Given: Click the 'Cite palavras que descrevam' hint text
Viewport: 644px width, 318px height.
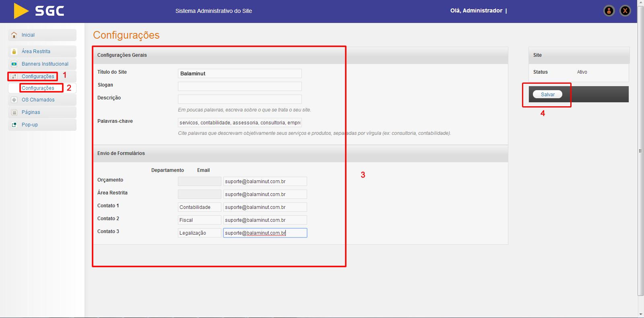Looking at the screenshot, I should tap(314, 133).
